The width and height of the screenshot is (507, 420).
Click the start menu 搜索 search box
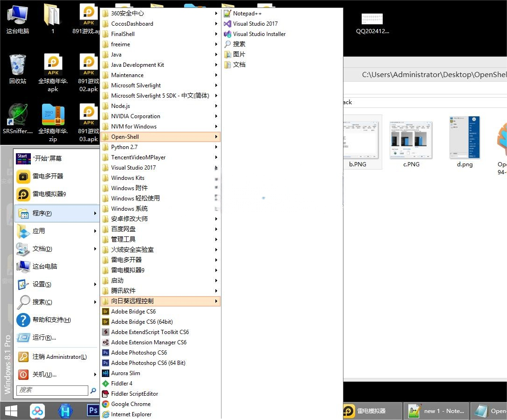[x=52, y=390]
